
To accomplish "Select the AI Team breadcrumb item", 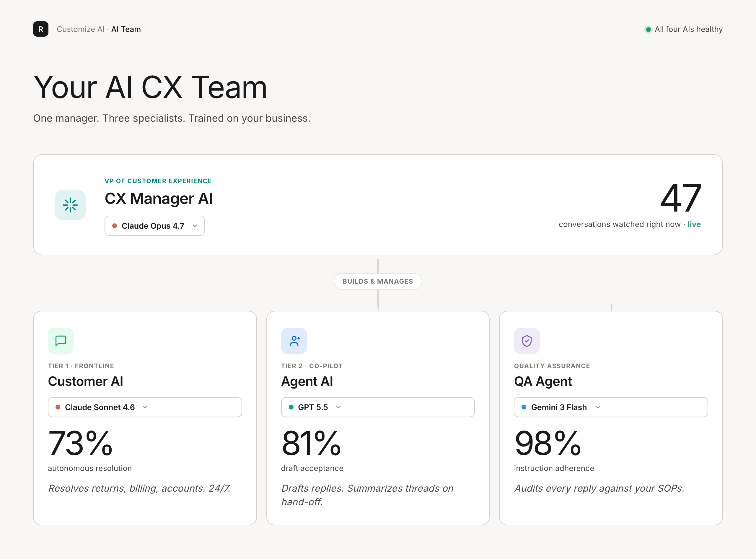I will (x=126, y=30).
